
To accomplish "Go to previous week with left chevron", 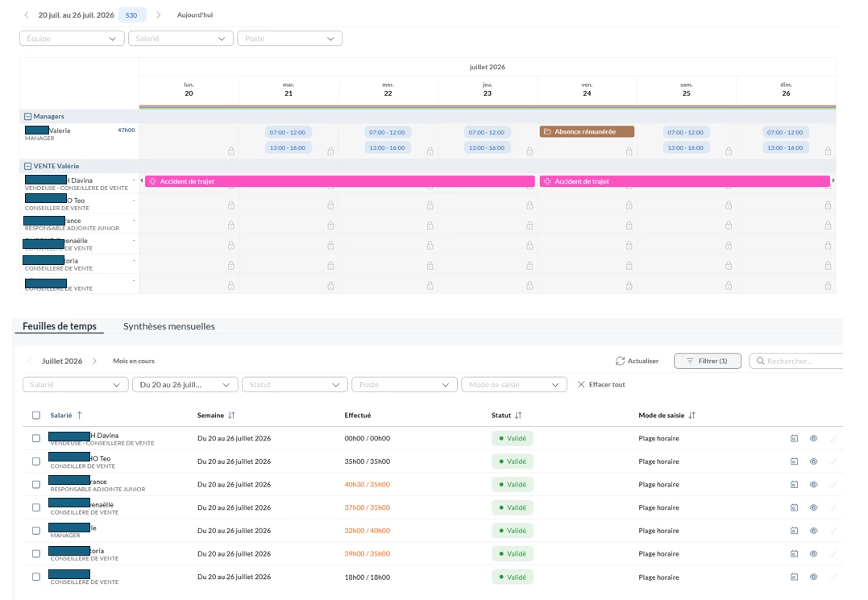I will [x=26, y=15].
